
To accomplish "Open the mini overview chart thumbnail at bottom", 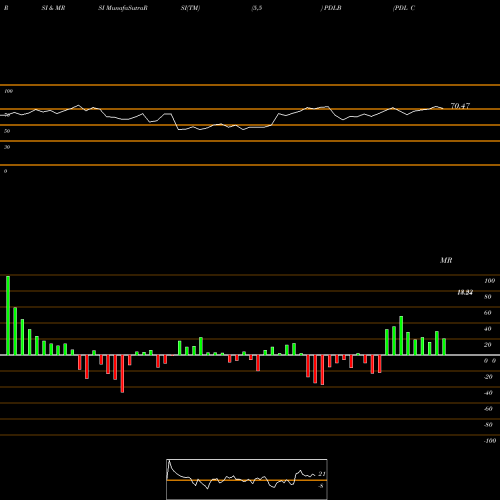I will pyautogui.click(x=247, y=479).
